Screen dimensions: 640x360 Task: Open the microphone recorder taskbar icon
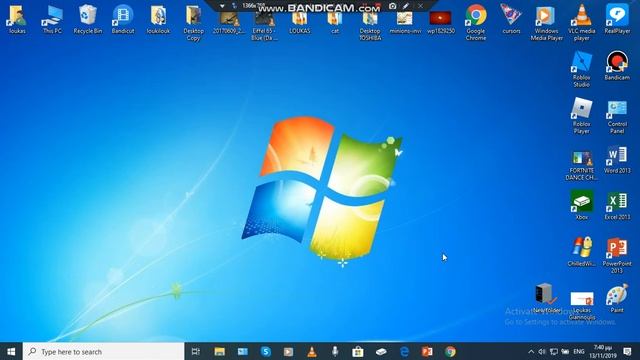[x=335, y=351]
